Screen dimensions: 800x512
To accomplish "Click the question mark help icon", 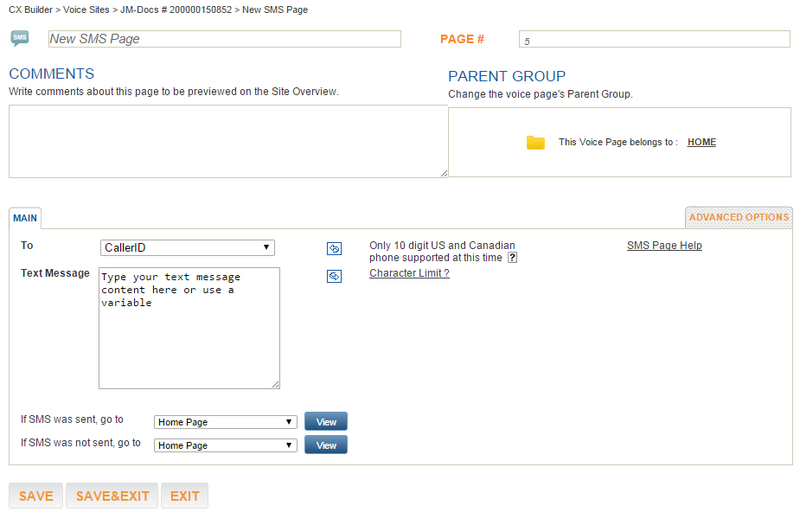I will pos(512,258).
